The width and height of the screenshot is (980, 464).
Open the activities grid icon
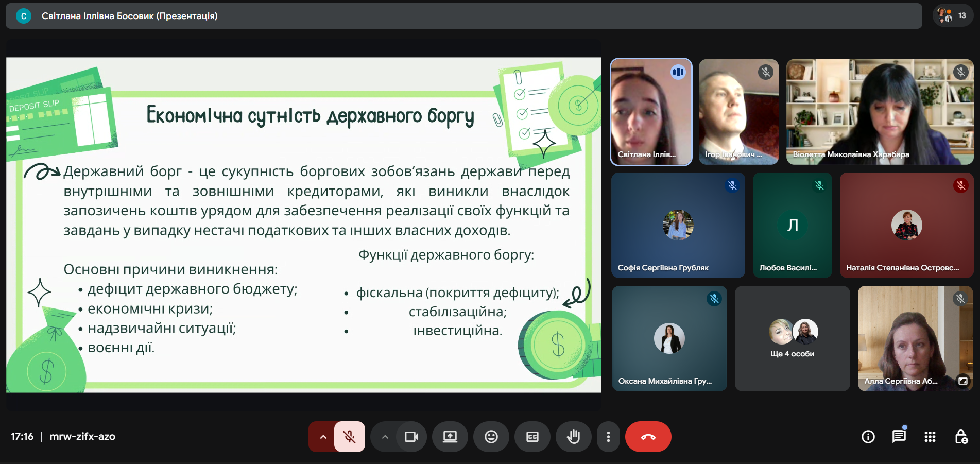coord(930,437)
